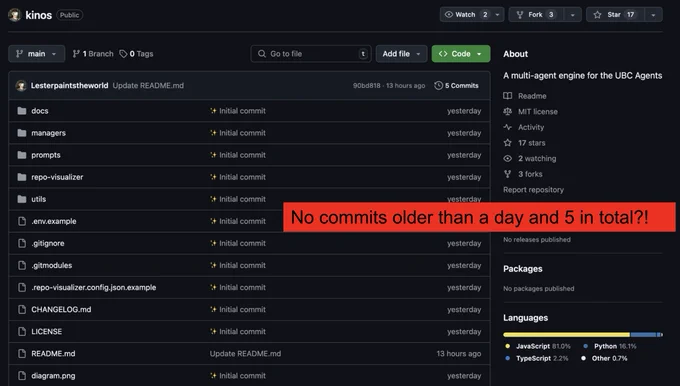Watch the kinos repository
The image size is (680, 386).
click(x=466, y=15)
